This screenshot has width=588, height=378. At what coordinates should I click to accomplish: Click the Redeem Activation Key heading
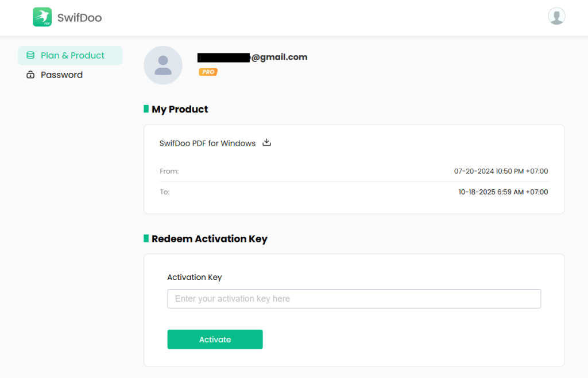pos(209,239)
